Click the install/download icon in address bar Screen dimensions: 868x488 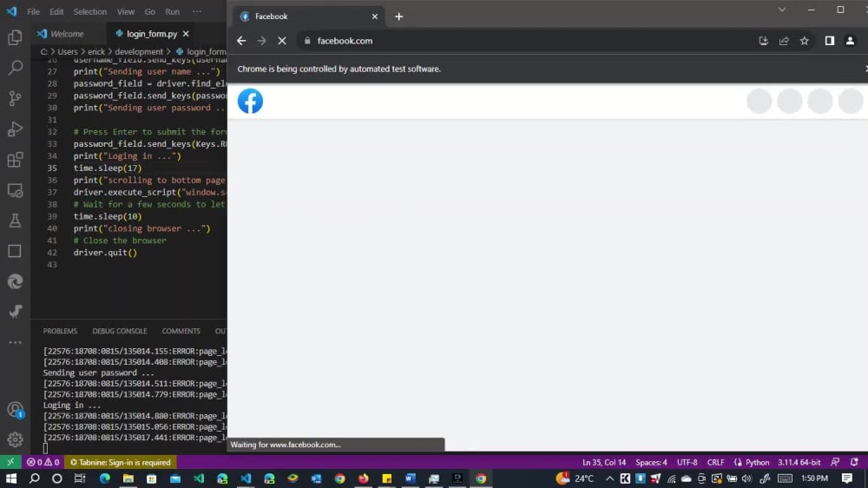[x=763, y=41]
